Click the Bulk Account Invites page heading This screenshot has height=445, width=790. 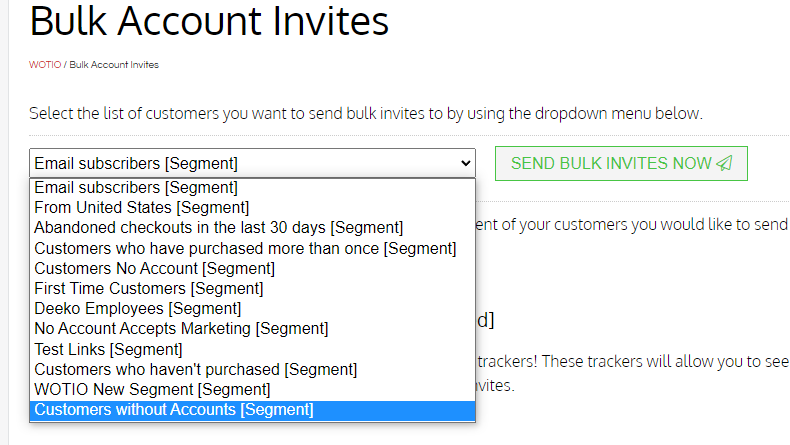[209, 21]
